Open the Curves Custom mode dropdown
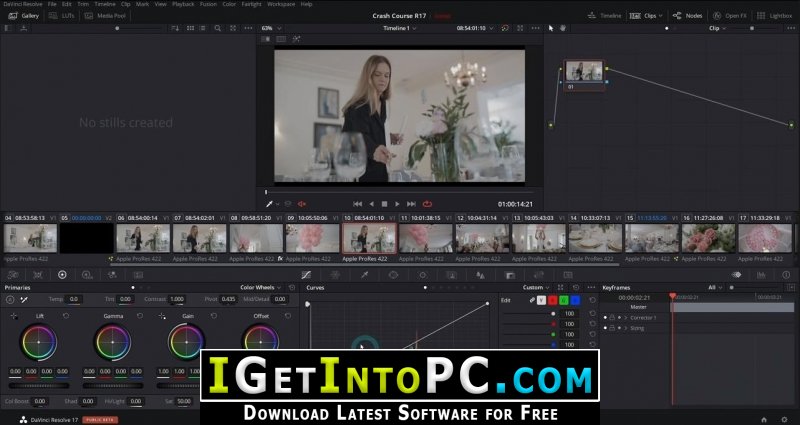The image size is (800, 425). click(x=536, y=288)
